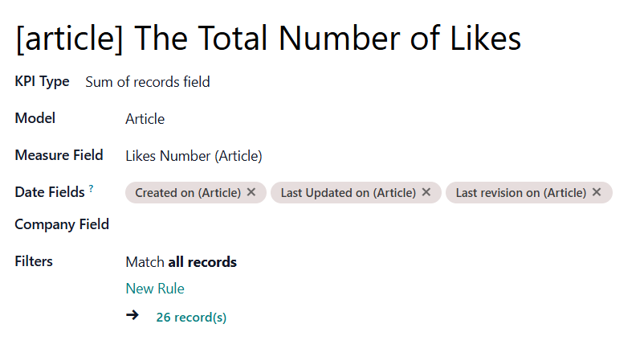The image size is (644, 361).
Task: Open the "all records" match selector
Action: pyautogui.click(x=202, y=262)
